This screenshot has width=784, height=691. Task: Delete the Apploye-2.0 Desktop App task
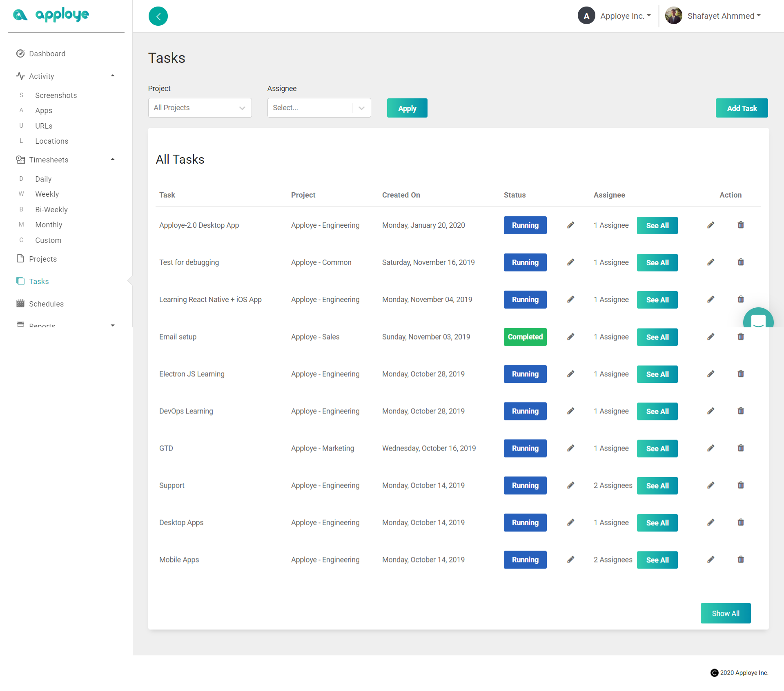pos(741,225)
